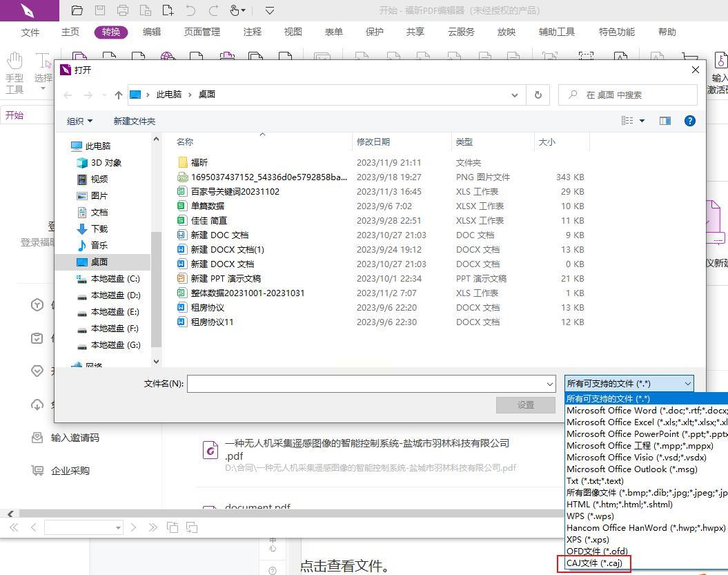This screenshot has width=728, height=575.
Task: Click the last page navigation icon at bottom
Action: (x=153, y=527)
